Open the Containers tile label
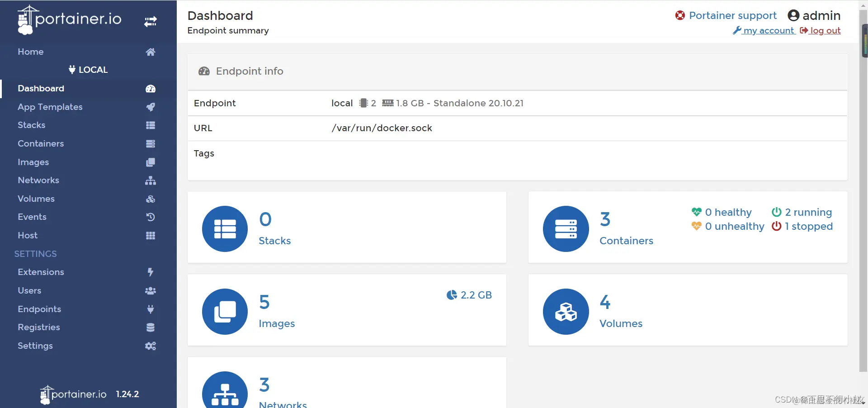 (627, 241)
